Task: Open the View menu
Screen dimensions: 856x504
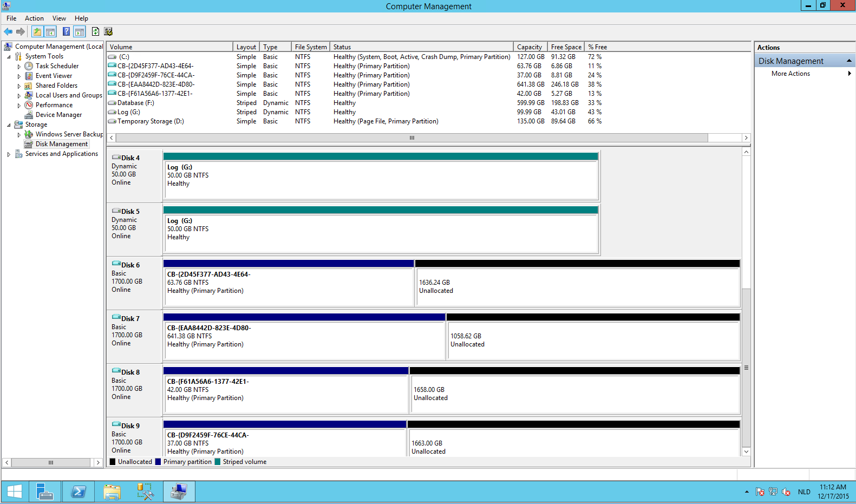Action: [59, 18]
